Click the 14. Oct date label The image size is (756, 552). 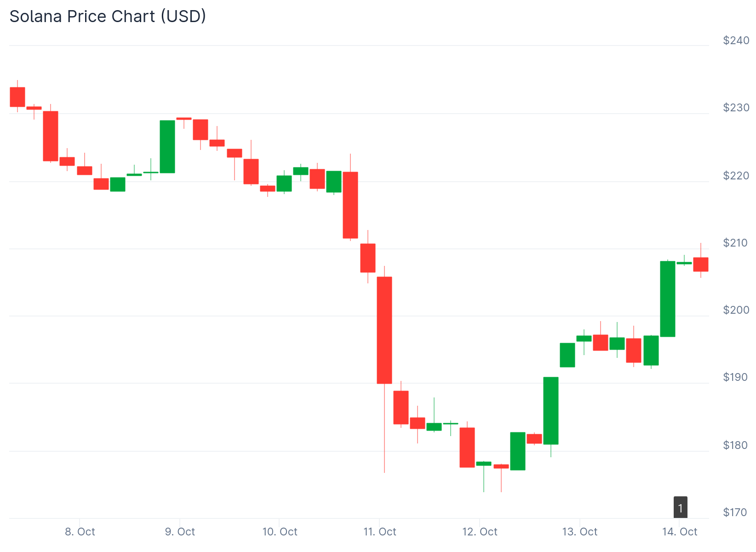tap(680, 532)
